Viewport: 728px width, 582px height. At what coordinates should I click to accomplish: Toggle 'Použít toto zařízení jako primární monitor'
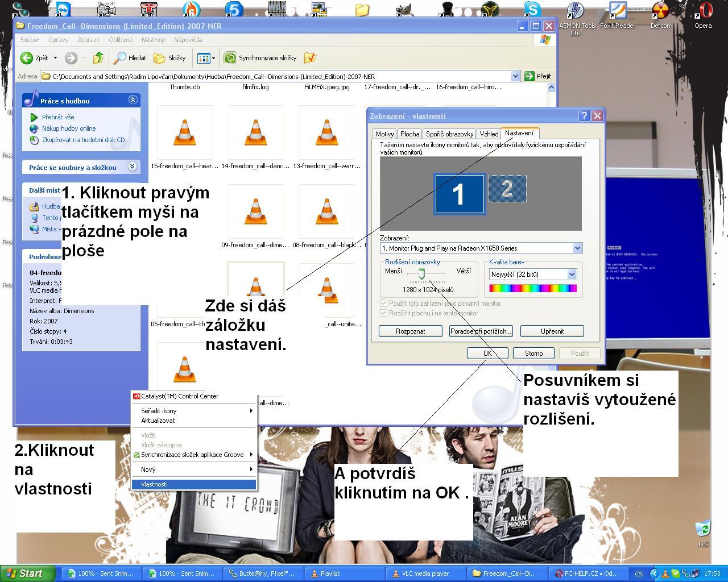pyautogui.click(x=383, y=304)
